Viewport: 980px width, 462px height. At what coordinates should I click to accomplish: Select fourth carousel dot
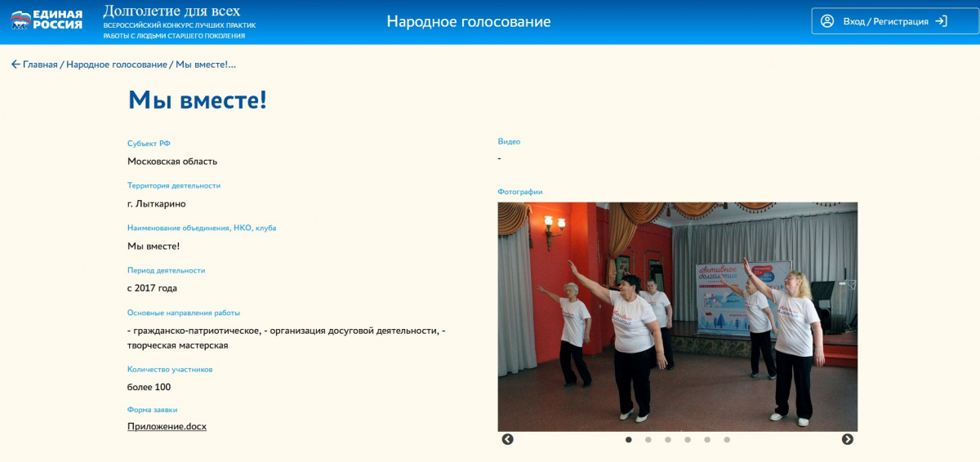tap(688, 439)
